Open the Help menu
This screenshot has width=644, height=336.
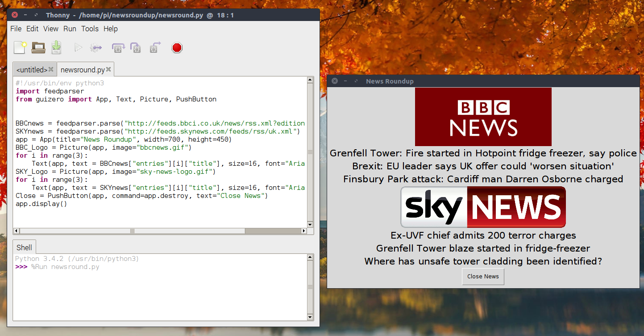[111, 29]
